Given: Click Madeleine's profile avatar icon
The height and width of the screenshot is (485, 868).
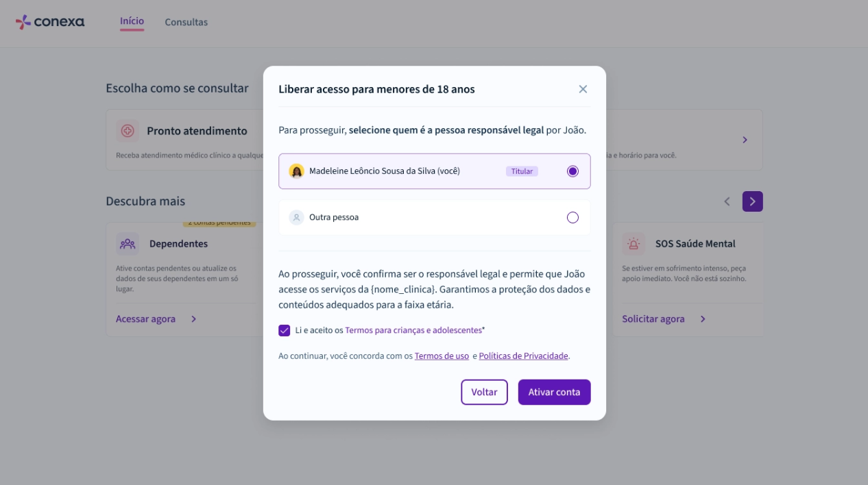Looking at the screenshot, I should click(296, 171).
